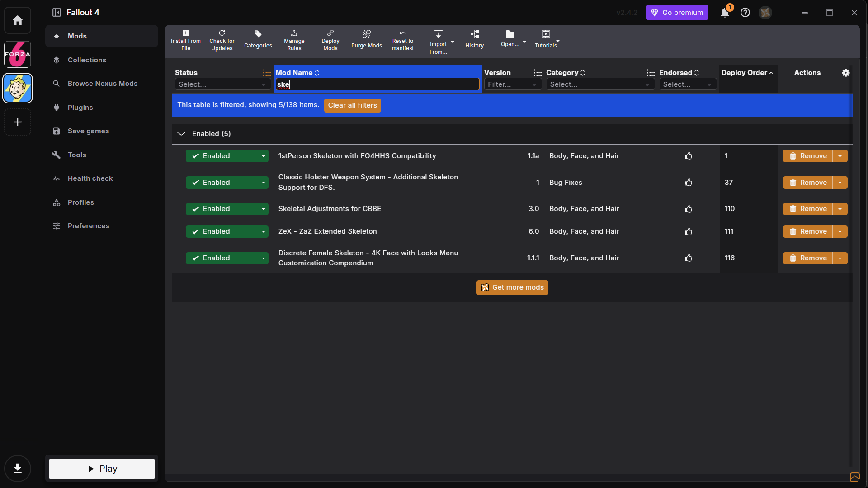Browse Nexus Mods
Screen dimensions: 868x488
coord(102,84)
